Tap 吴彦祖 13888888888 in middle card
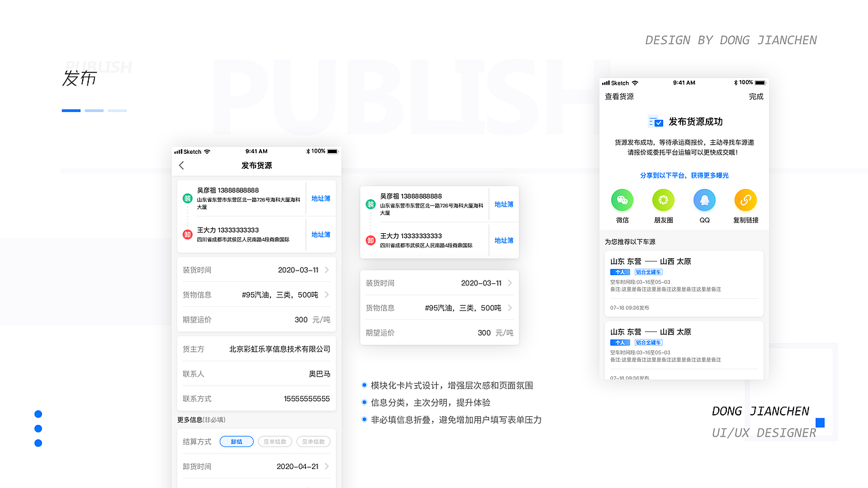 coord(411,196)
